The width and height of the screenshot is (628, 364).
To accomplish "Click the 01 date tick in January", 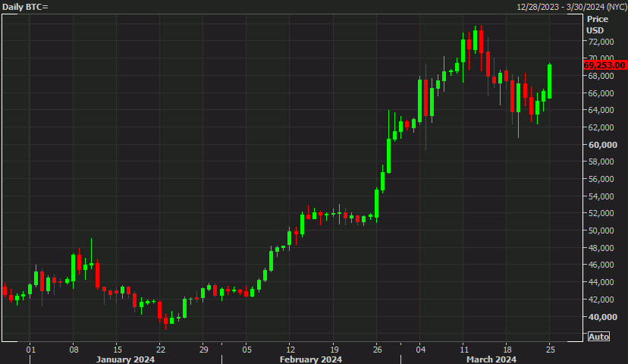I will [30, 350].
